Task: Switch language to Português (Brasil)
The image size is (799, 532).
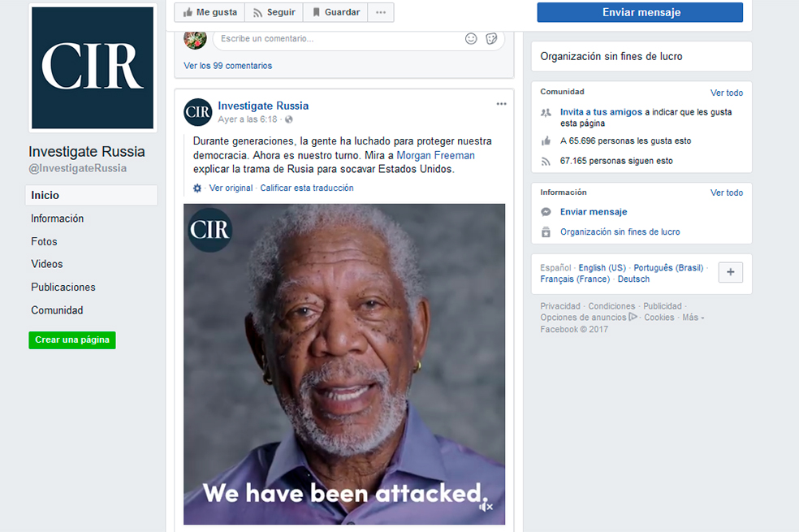Action: 668,268
